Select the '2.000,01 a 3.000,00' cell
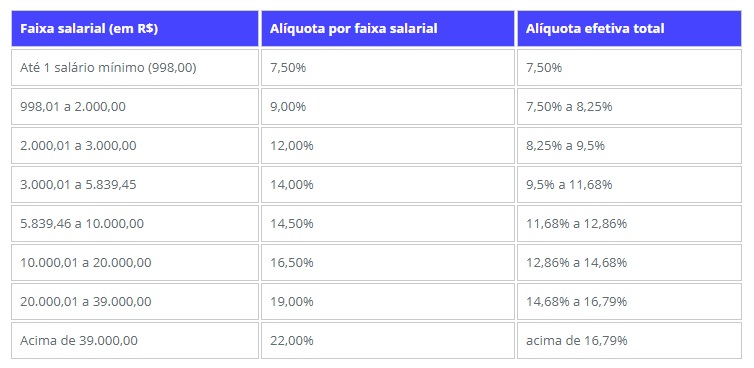 (135, 145)
